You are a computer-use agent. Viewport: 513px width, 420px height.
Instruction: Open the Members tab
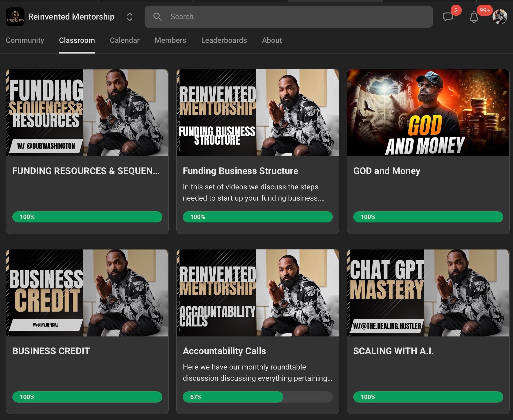(x=170, y=40)
